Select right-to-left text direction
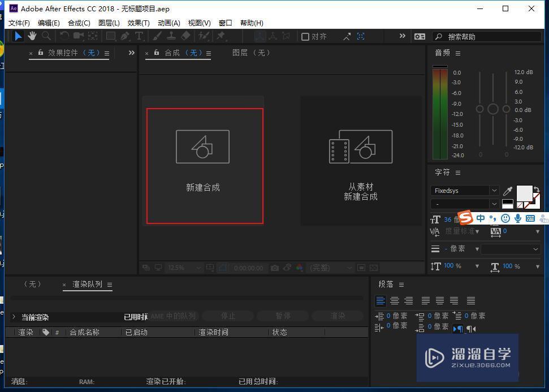The height and width of the screenshot is (392, 549). point(472,329)
